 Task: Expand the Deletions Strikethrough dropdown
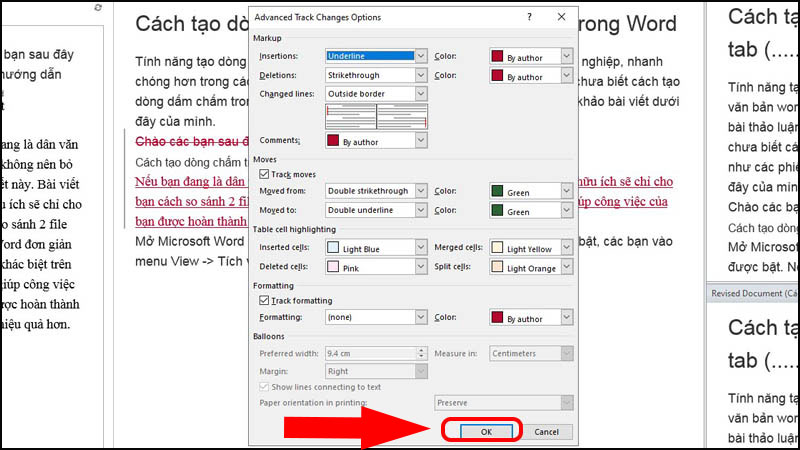(377, 75)
